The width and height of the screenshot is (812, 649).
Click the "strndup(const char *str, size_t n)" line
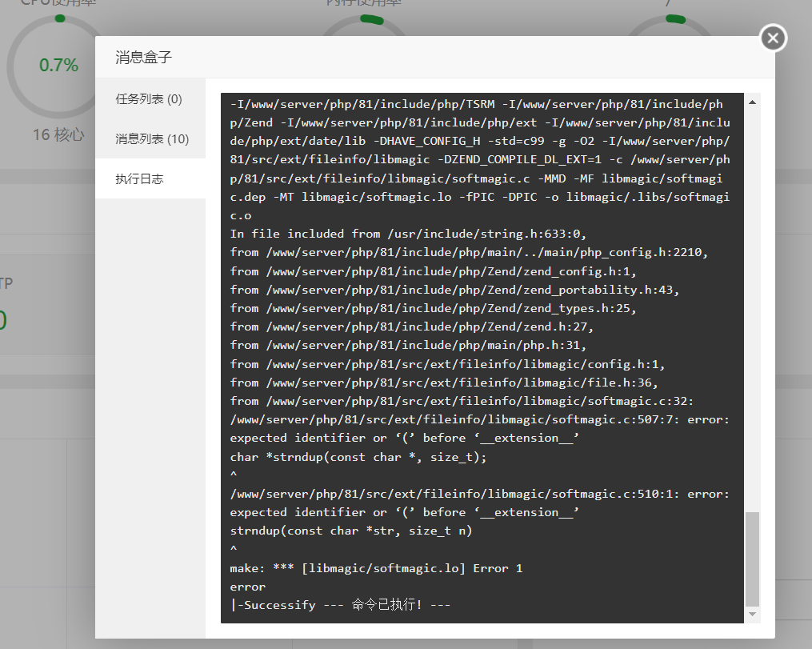(351, 531)
